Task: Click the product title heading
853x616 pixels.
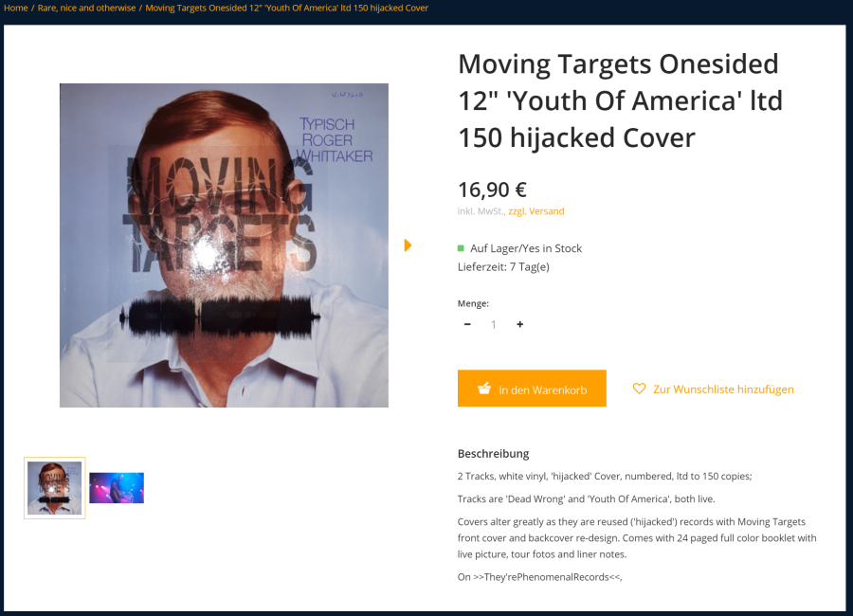Action: click(x=620, y=100)
